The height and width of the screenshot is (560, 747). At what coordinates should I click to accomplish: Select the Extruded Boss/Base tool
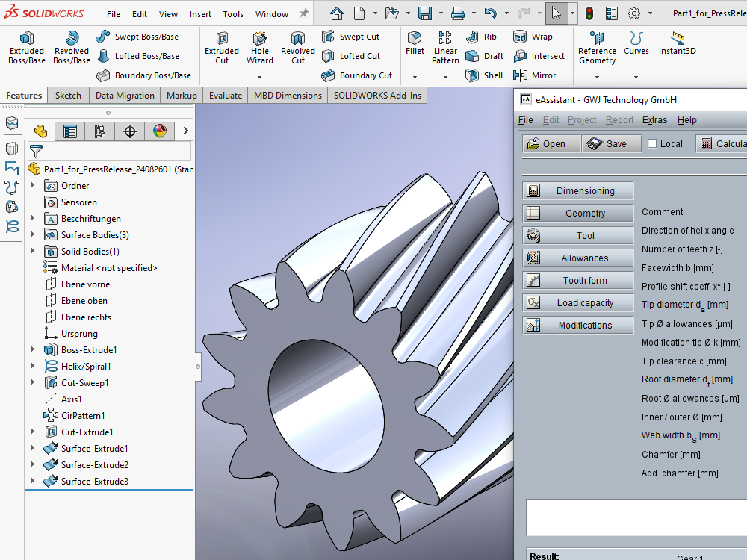26,48
